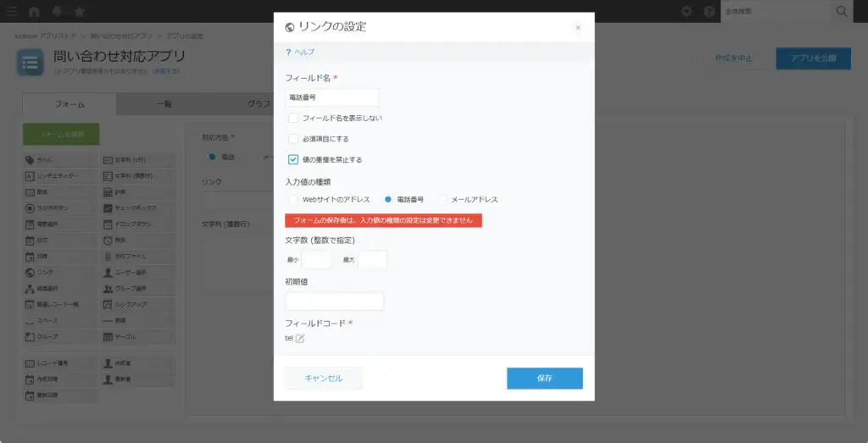868x443 pixels.
Task: Select the 電話 radio in the background form
Action: [x=211, y=157]
